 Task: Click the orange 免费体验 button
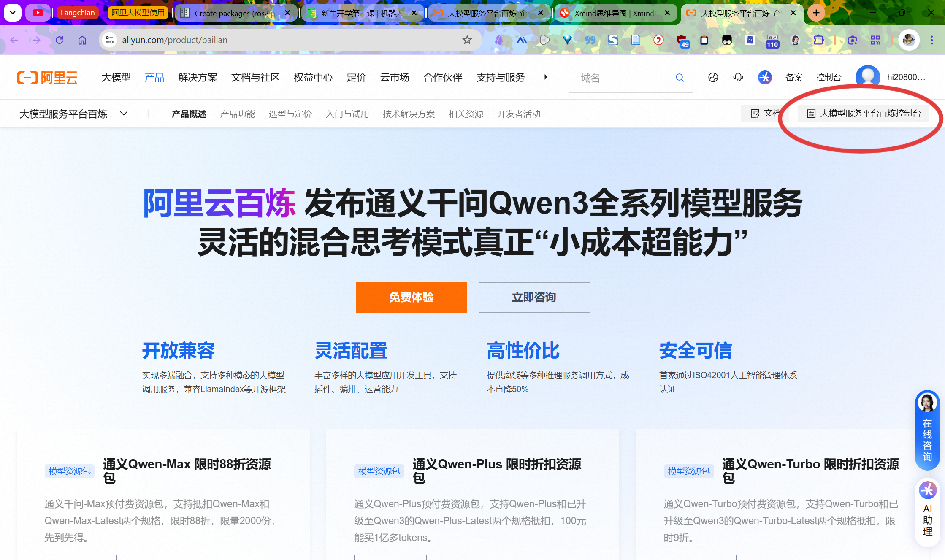[412, 298]
